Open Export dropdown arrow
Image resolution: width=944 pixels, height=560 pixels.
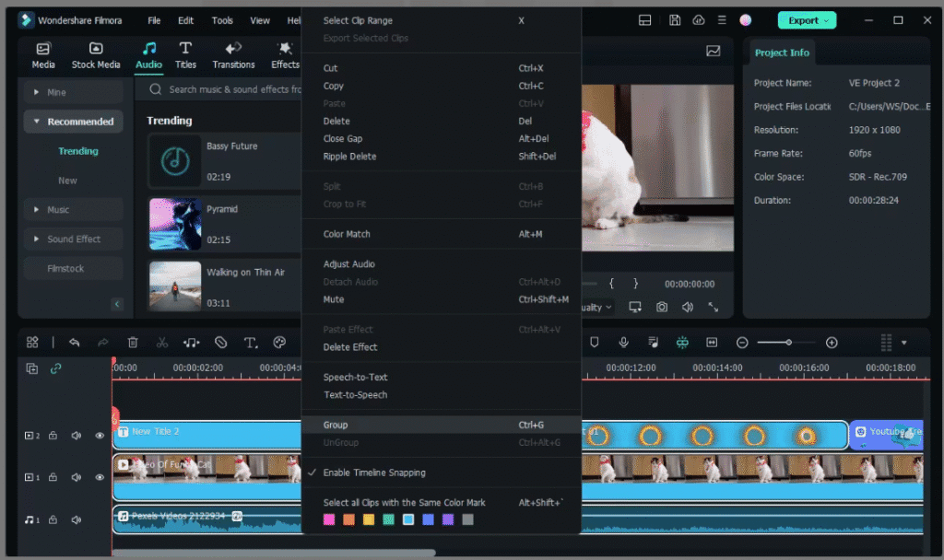coord(827,20)
